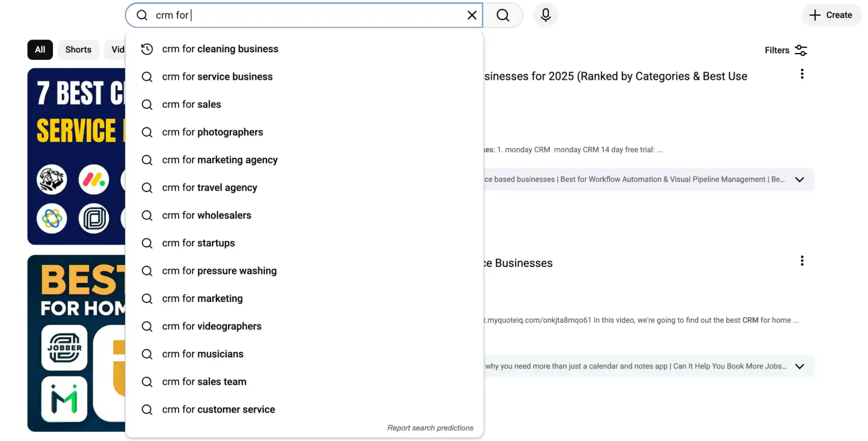Start a voice search with the microphone icon
The image size is (868, 441).
tap(545, 15)
